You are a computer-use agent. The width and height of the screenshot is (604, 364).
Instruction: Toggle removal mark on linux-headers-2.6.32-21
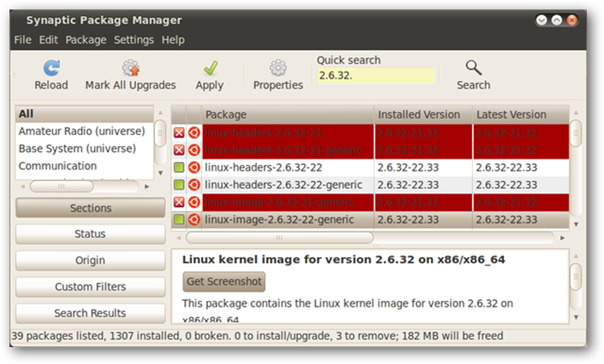[179, 133]
